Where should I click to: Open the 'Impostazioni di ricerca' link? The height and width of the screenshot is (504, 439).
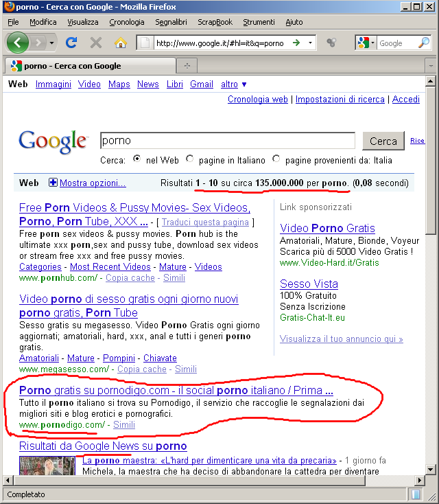click(x=340, y=100)
